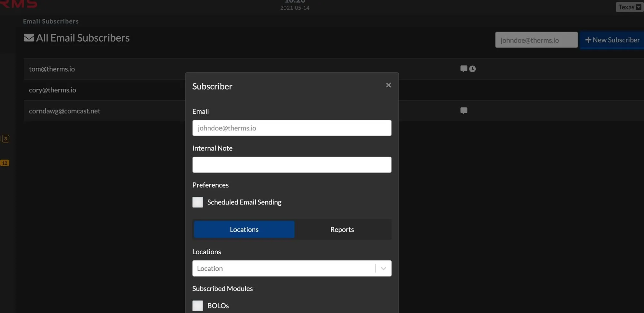
Task: Click the New Subscriber button
Action: point(612,40)
